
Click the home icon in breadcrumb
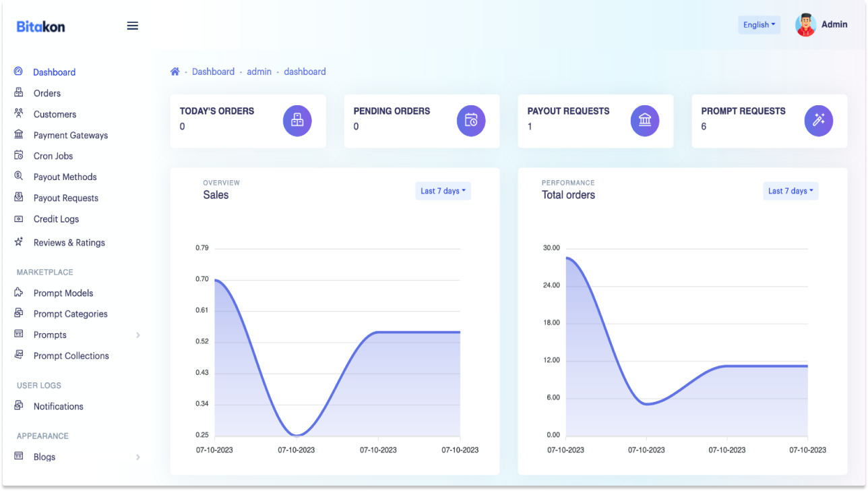click(175, 71)
